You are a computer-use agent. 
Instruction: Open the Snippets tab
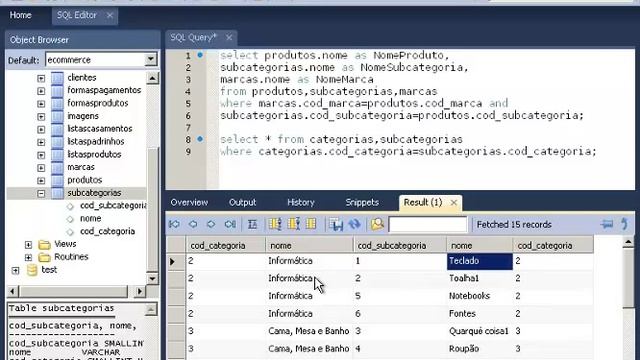362,202
